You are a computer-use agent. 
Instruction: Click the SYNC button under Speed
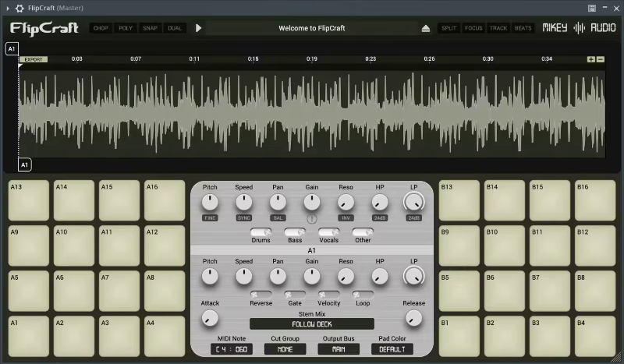(244, 218)
